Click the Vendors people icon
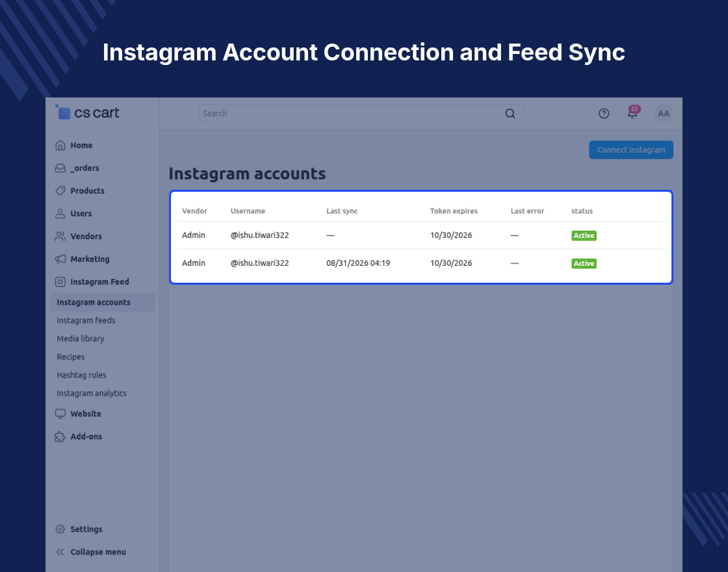This screenshot has width=728, height=572. point(60,237)
